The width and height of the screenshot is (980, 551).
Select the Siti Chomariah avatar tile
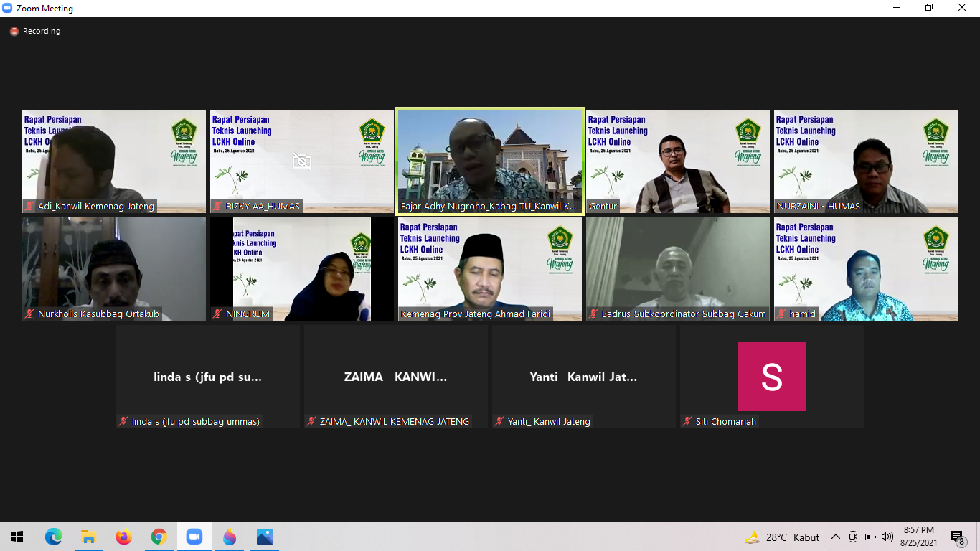tap(772, 377)
